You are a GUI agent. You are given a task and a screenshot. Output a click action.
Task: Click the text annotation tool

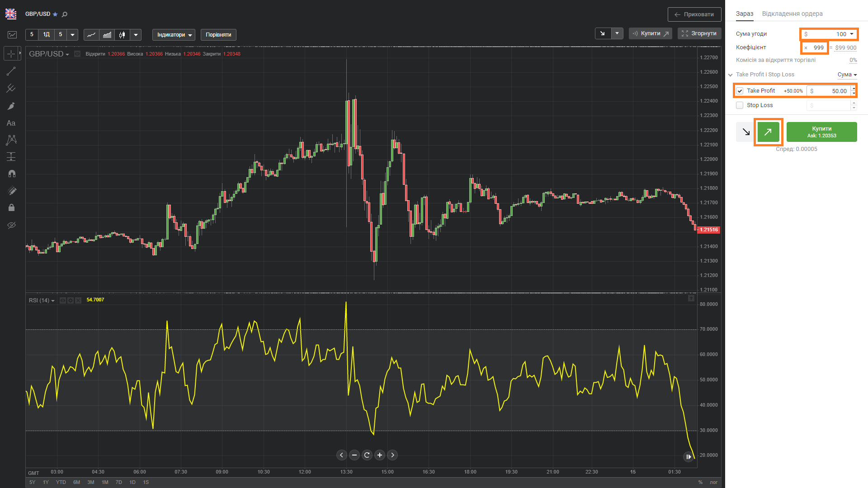pyautogui.click(x=11, y=123)
